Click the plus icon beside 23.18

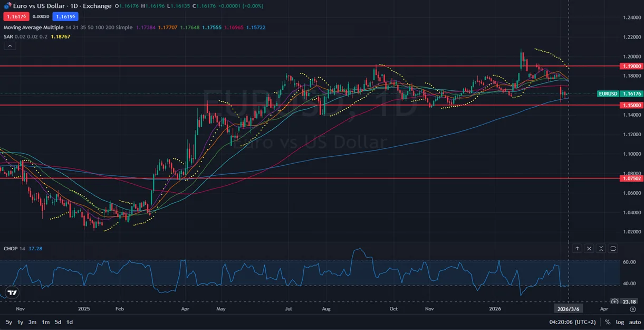614,301
